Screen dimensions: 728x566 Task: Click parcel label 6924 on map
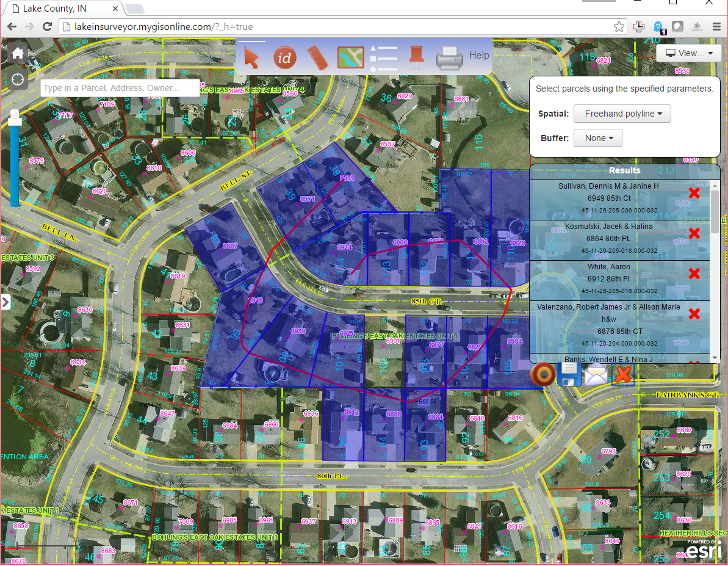point(344,247)
